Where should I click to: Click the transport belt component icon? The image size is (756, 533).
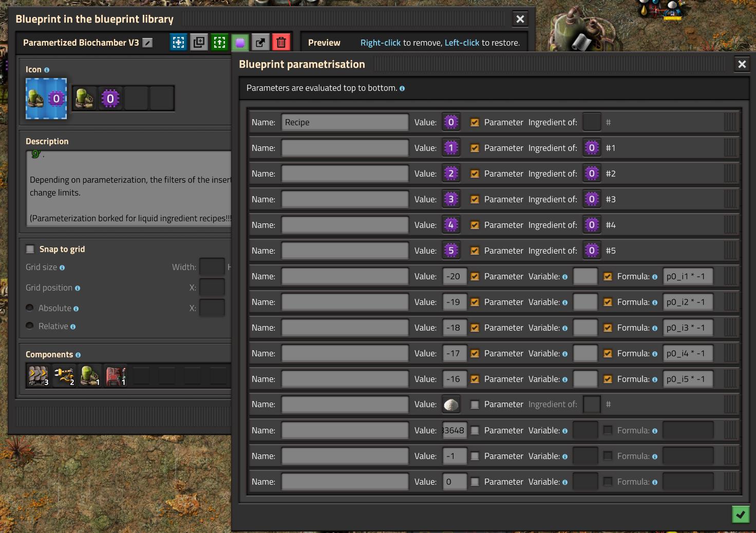click(39, 376)
